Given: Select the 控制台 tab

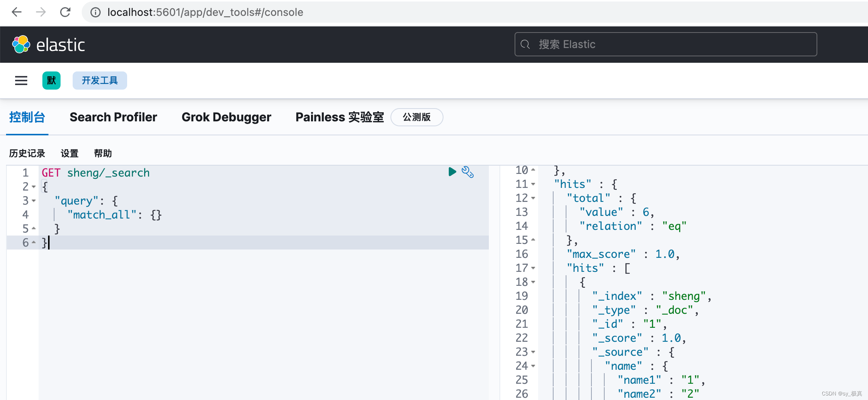Looking at the screenshot, I should (27, 117).
